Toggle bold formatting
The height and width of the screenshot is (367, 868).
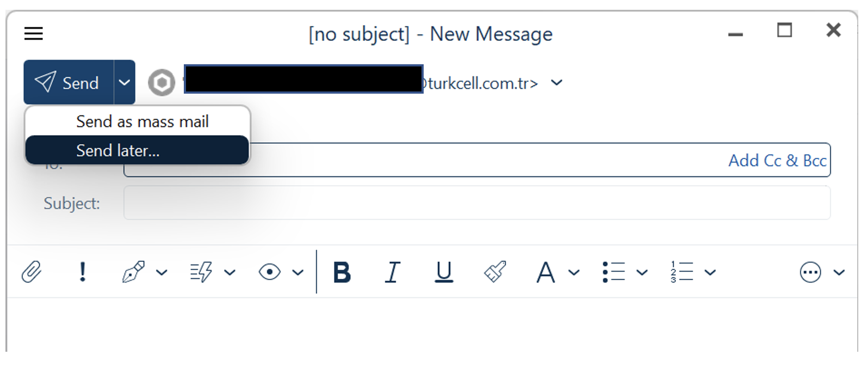point(342,272)
